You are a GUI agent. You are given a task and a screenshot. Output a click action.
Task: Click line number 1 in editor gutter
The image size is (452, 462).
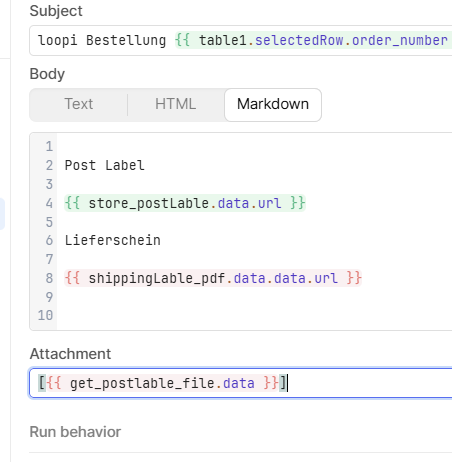tap(49, 146)
